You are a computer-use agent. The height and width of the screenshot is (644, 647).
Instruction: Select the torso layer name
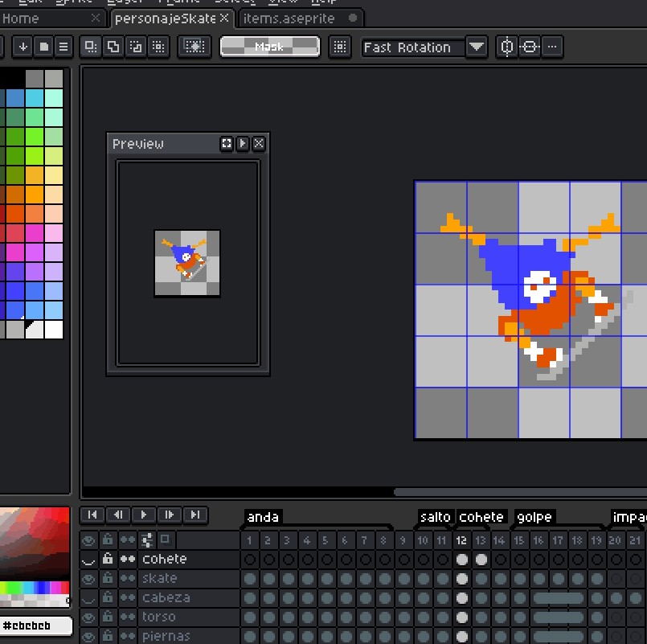(x=159, y=617)
